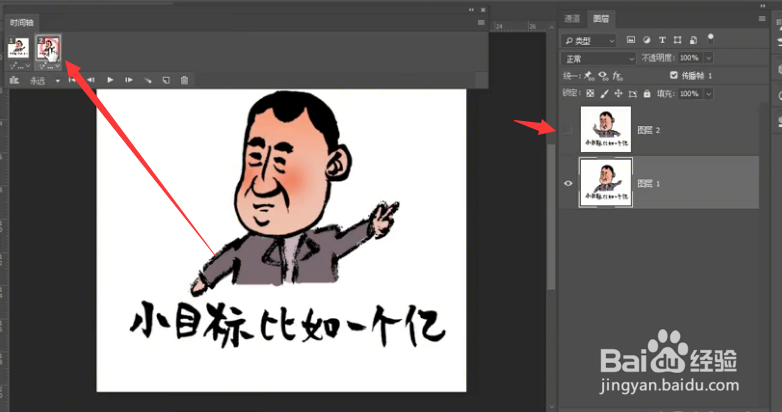Click the 时间轴 tab
Viewport: 782px width, 412px height.
[x=22, y=23]
